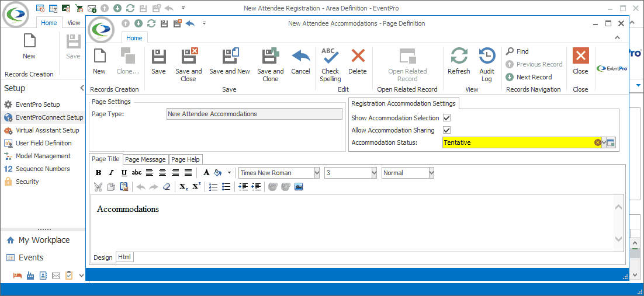Click Save and Clone in the ribbon
This screenshot has width=644, height=296.
pyautogui.click(x=270, y=64)
